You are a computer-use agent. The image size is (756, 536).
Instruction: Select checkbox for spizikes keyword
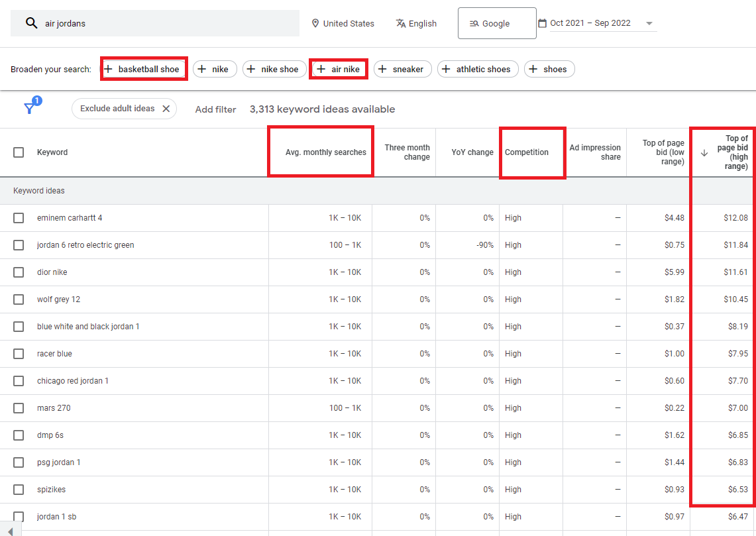pyautogui.click(x=19, y=490)
